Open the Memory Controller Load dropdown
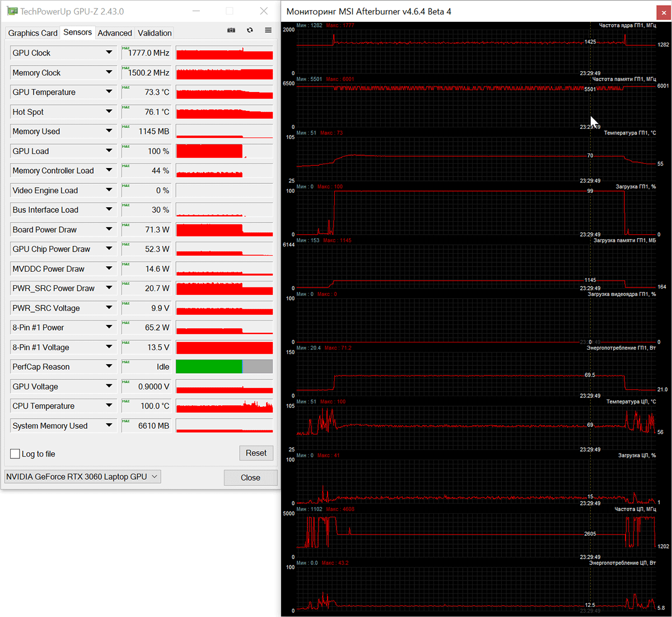 [109, 170]
